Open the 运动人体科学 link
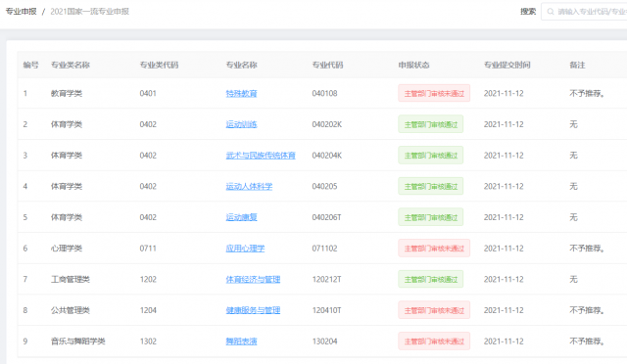 coord(249,186)
